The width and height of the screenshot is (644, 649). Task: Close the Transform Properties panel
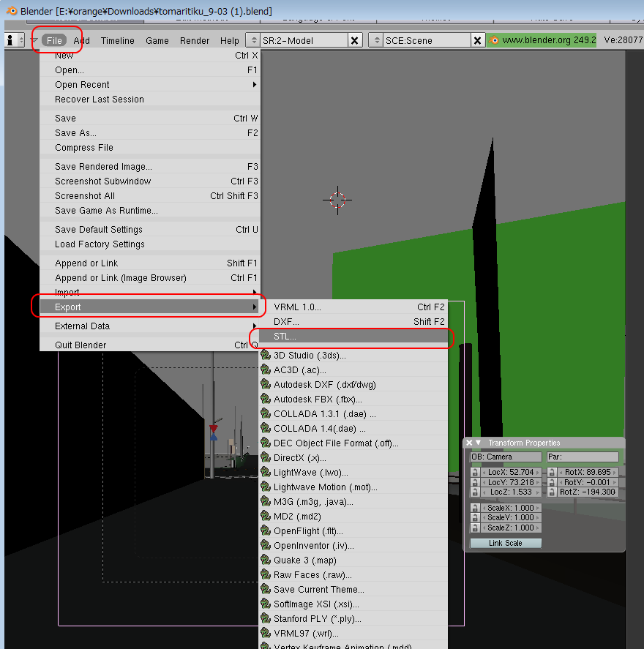[x=469, y=443]
